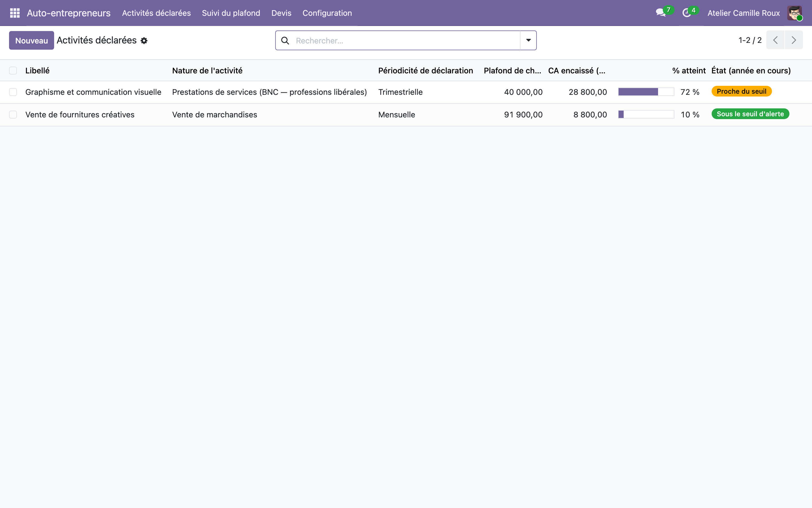Image resolution: width=812 pixels, height=508 pixels.
Task: Open the Suivi du plafond menu
Action: click(231, 13)
